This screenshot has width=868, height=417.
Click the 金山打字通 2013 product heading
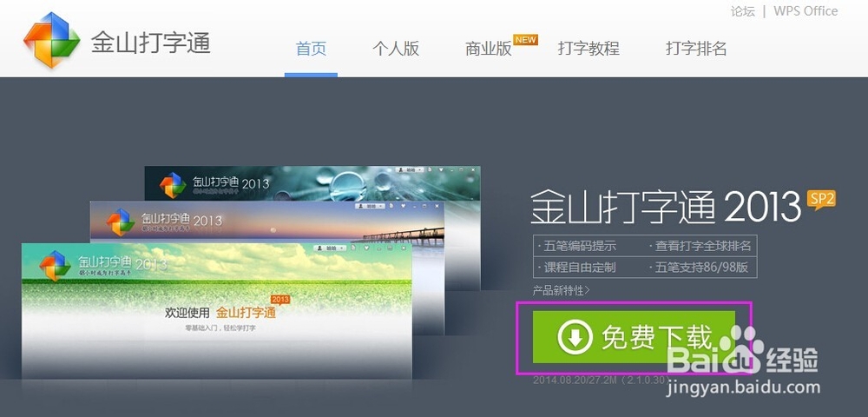(x=666, y=206)
